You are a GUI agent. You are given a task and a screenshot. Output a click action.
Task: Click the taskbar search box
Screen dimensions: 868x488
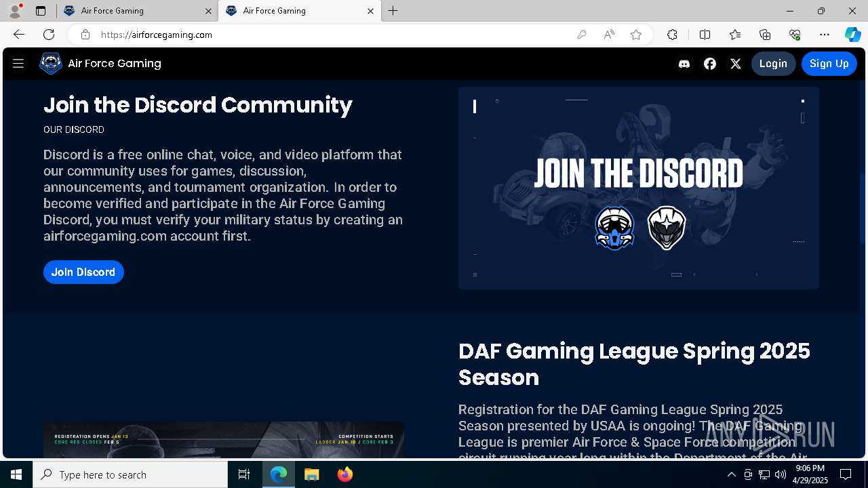[130, 474]
